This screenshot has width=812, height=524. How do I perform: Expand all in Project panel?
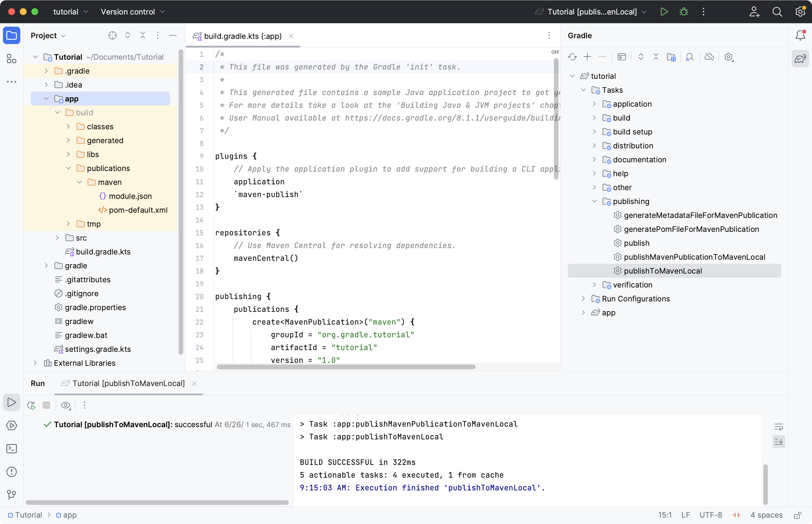point(128,35)
